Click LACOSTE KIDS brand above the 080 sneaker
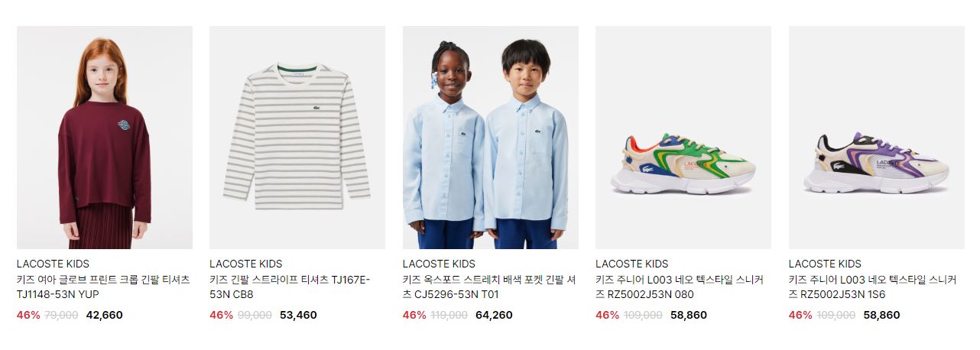Screen dimensions: 980x350 631,264
